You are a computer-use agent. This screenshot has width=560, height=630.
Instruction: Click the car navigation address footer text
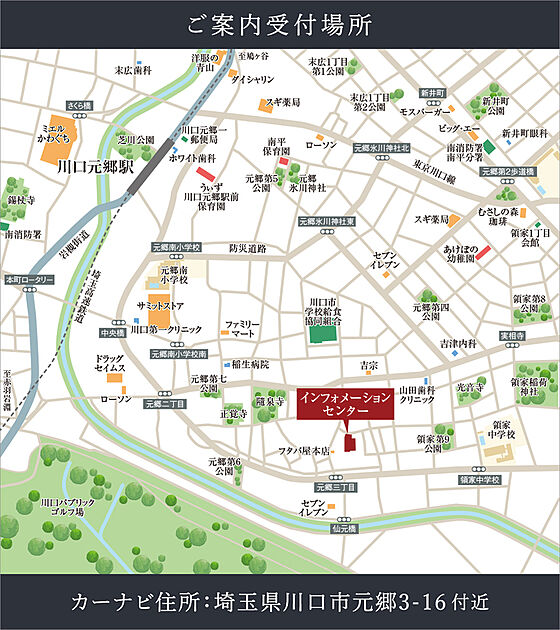(280, 602)
